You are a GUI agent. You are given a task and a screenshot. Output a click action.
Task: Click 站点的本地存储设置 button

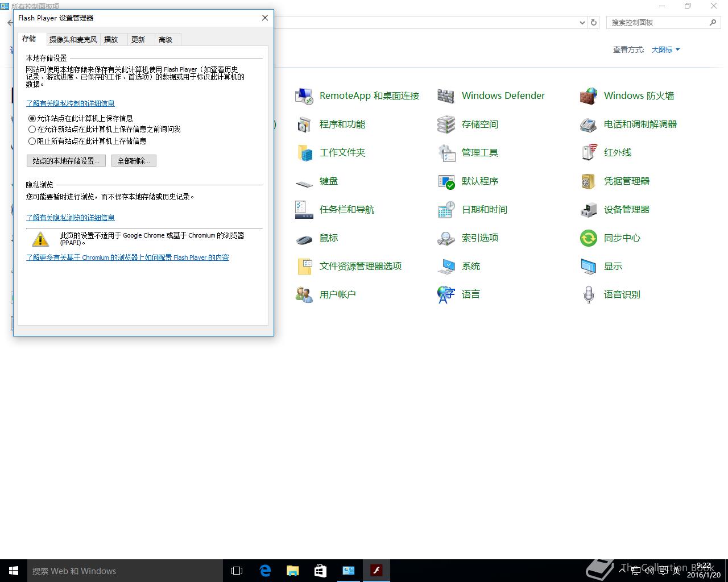point(66,161)
